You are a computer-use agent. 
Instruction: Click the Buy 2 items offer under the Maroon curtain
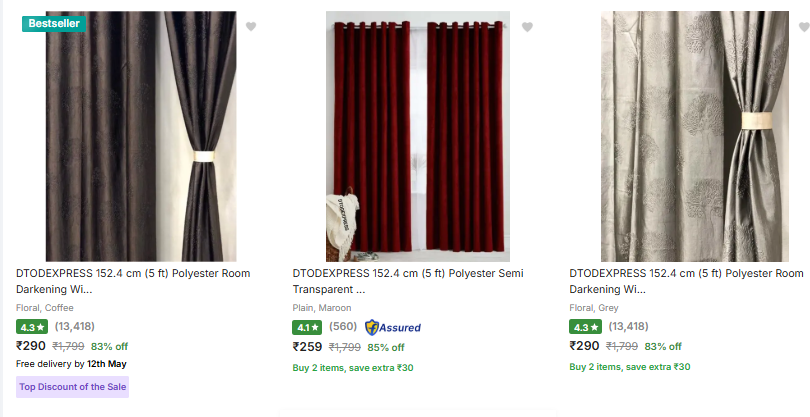tap(353, 368)
